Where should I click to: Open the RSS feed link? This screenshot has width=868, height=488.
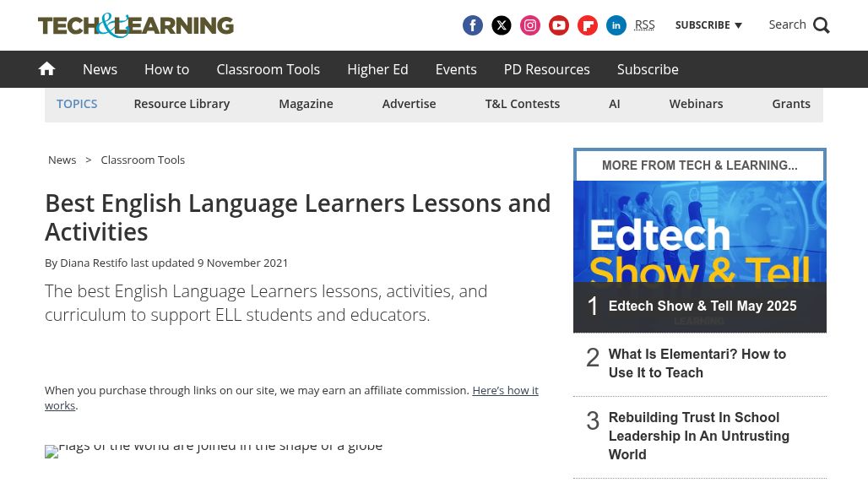(644, 24)
